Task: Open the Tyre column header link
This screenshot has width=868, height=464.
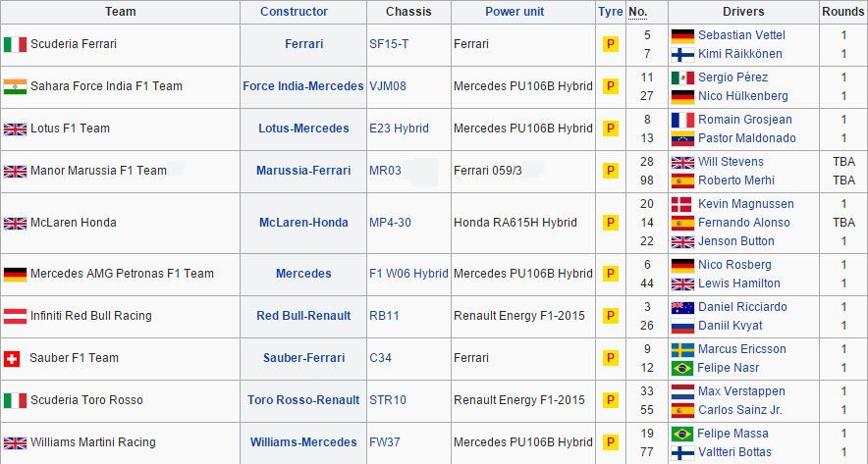Action: [x=610, y=12]
